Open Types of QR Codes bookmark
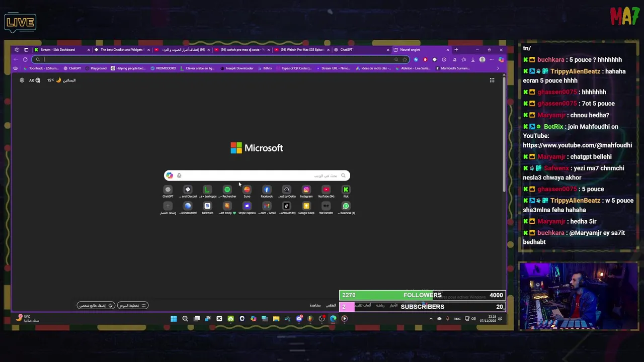 tap(294, 68)
